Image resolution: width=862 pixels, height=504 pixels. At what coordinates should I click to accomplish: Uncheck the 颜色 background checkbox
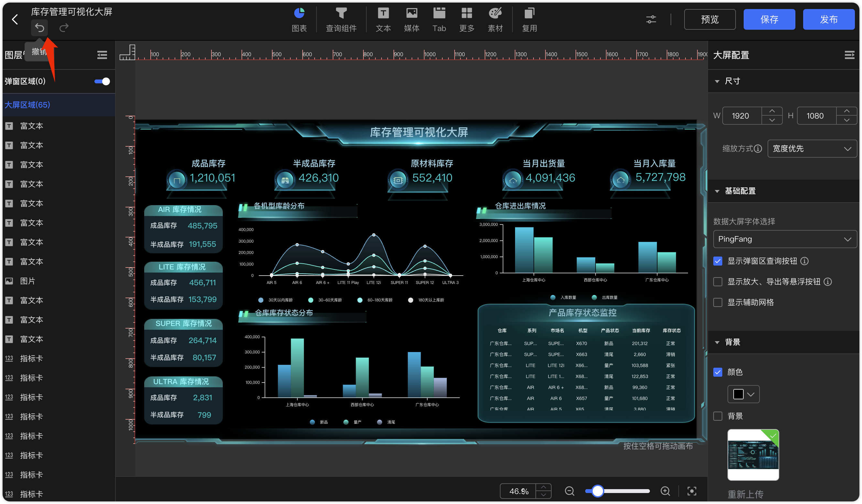click(x=718, y=372)
